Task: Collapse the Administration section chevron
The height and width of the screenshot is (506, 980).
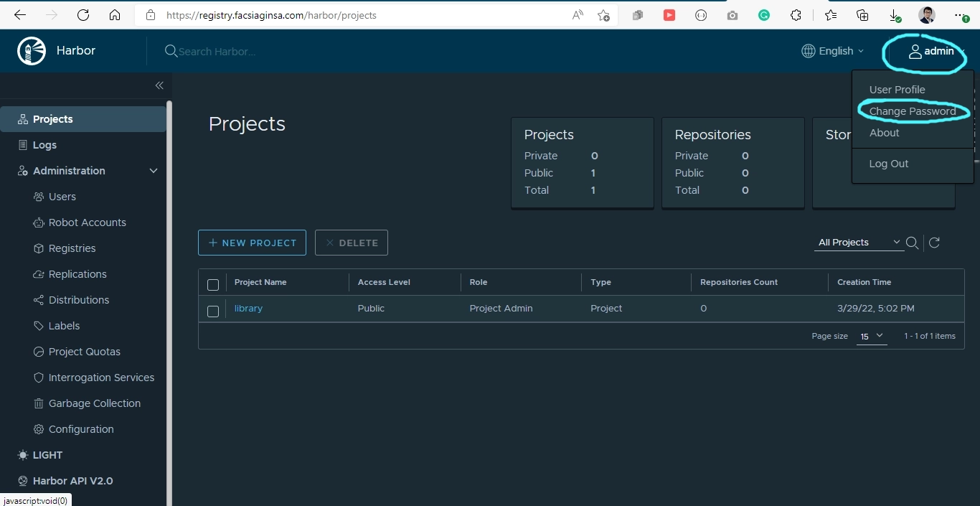Action: tap(153, 171)
